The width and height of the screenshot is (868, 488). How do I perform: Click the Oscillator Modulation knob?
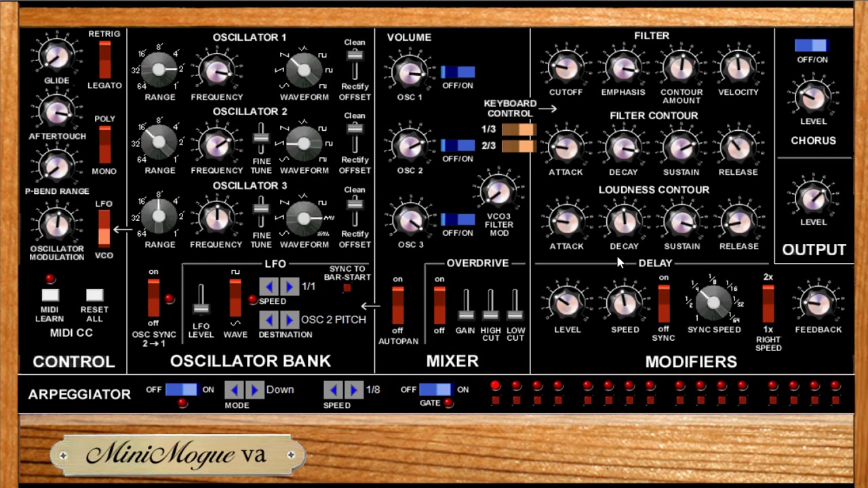tap(56, 225)
